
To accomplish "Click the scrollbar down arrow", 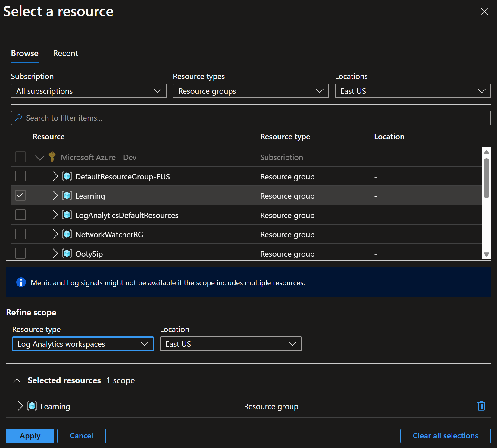I will (486, 254).
